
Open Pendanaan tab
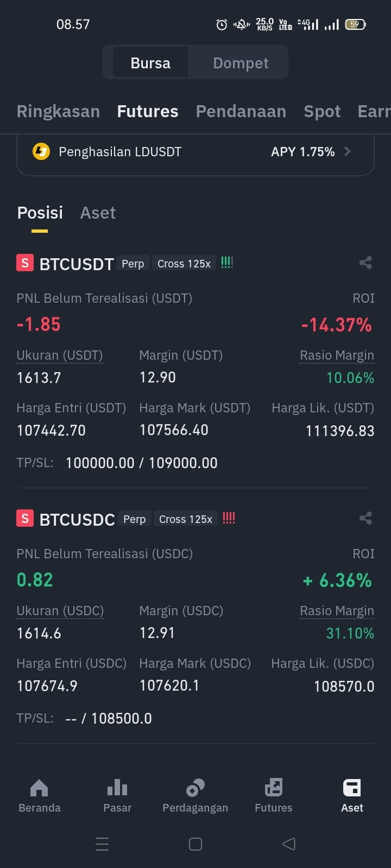[241, 111]
